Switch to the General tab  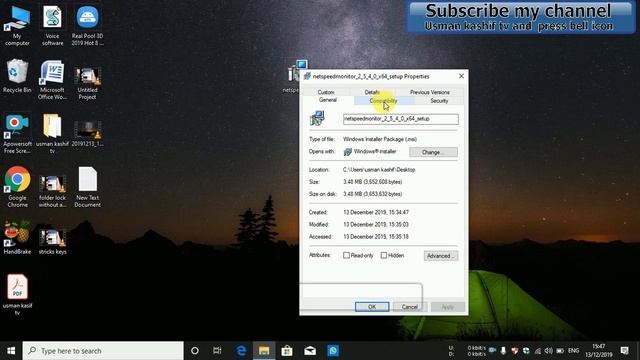(x=328, y=100)
